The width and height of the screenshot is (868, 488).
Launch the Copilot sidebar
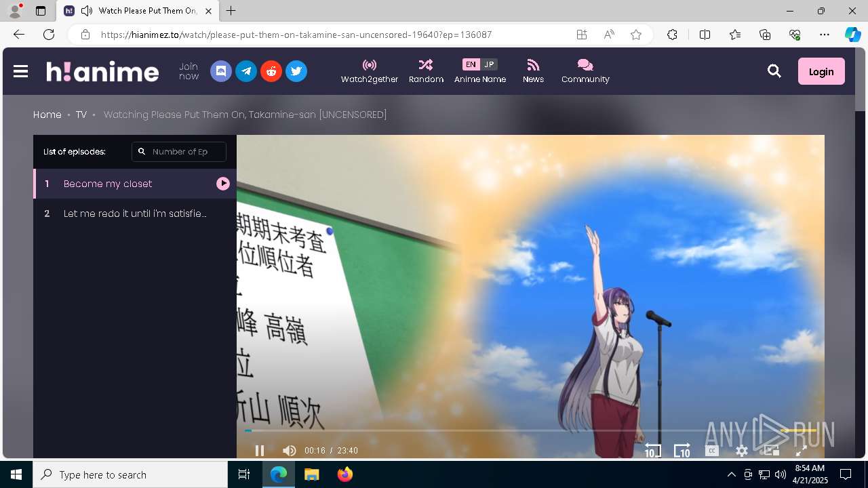[852, 35]
